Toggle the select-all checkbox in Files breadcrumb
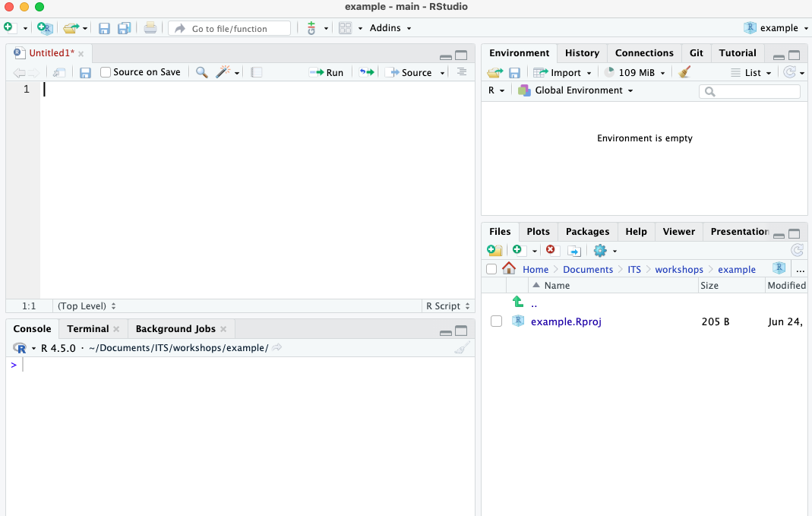812x516 pixels. click(x=491, y=269)
